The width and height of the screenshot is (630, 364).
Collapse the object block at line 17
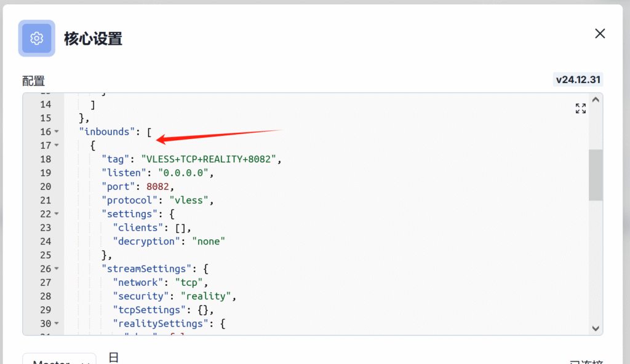point(57,146)
